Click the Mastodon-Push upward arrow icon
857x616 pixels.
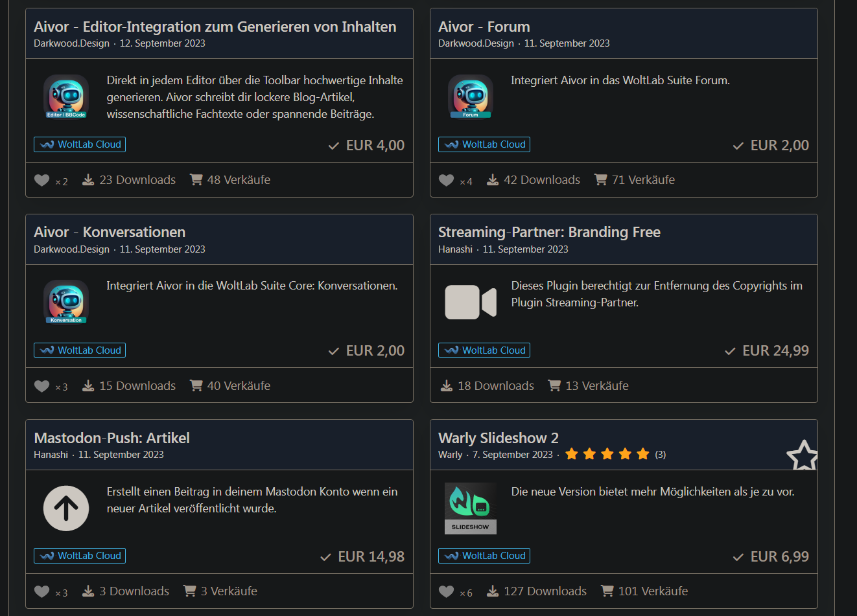[66, 508]
